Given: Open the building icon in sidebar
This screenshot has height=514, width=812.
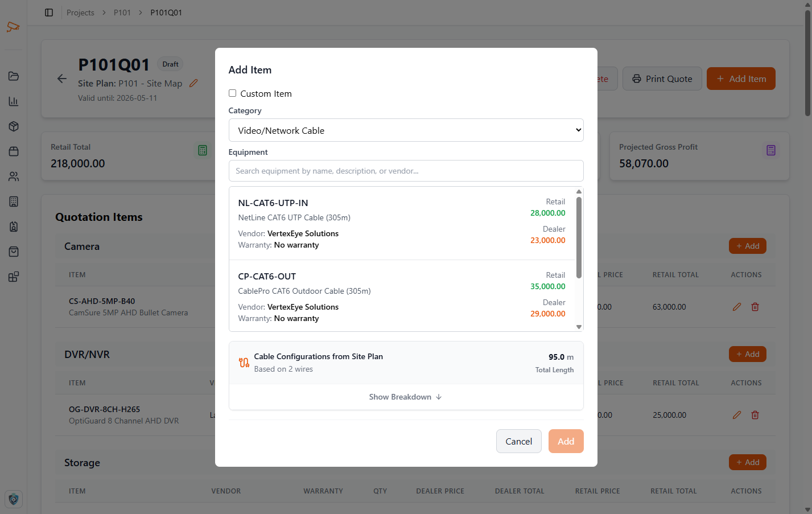Looking at the screenshot, I should [14, 202].
